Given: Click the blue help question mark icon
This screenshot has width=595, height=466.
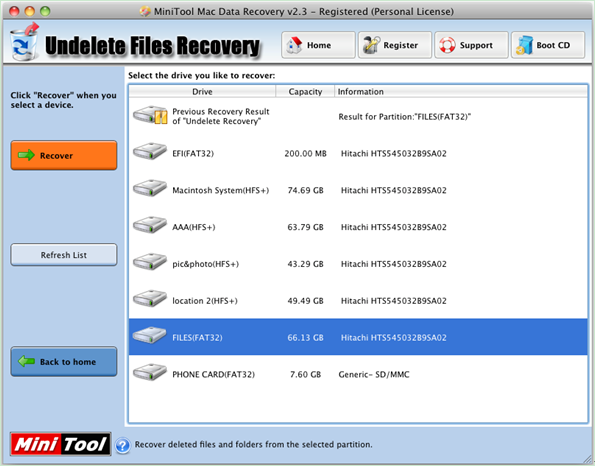Looking at the screenshot, I should (x=122, y=446).
